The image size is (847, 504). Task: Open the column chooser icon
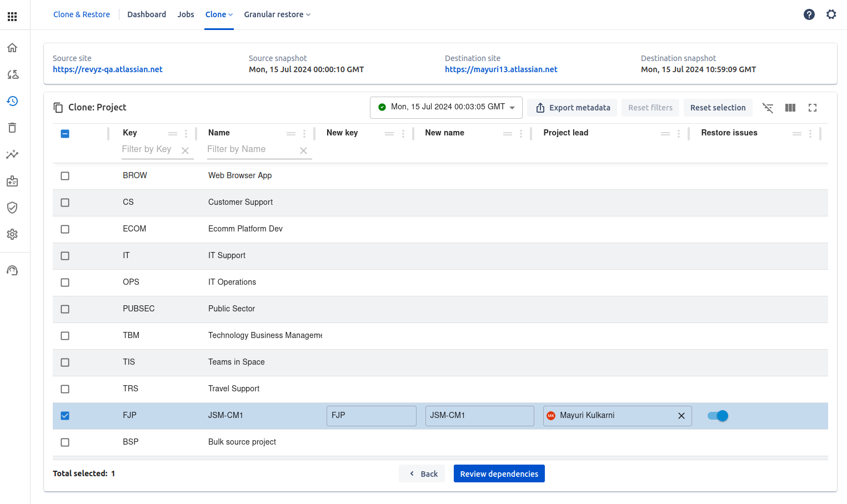click(790, 108)
